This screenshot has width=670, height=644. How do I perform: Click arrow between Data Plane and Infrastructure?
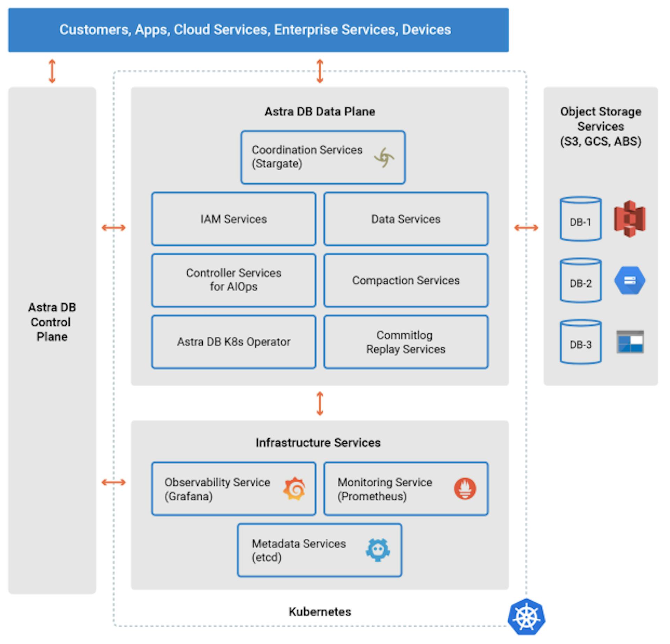click(320, 403)
